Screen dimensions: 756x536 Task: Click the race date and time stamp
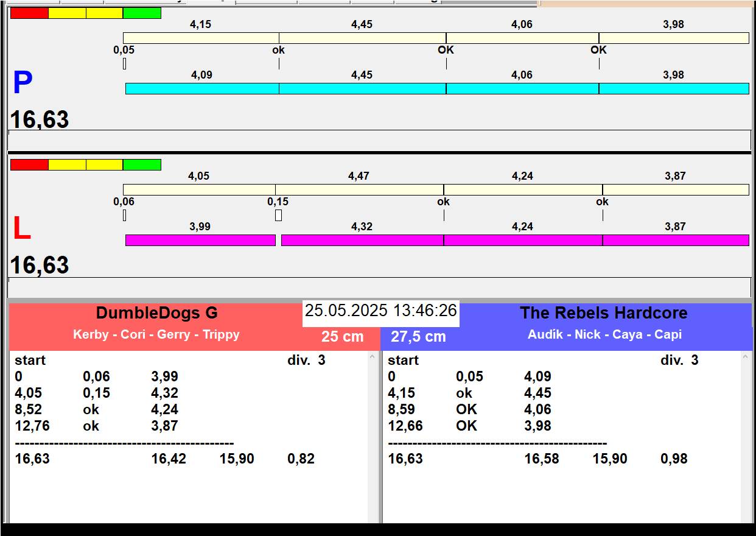pyautogui.click(x=380, y=311)
